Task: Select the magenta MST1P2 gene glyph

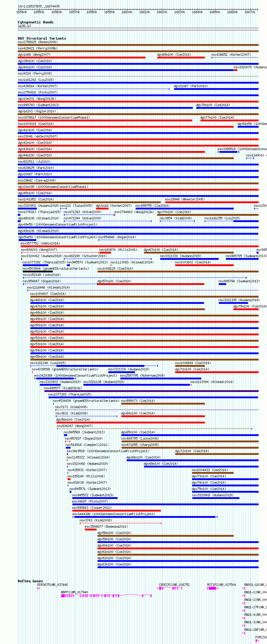Action: click(213, 588)
